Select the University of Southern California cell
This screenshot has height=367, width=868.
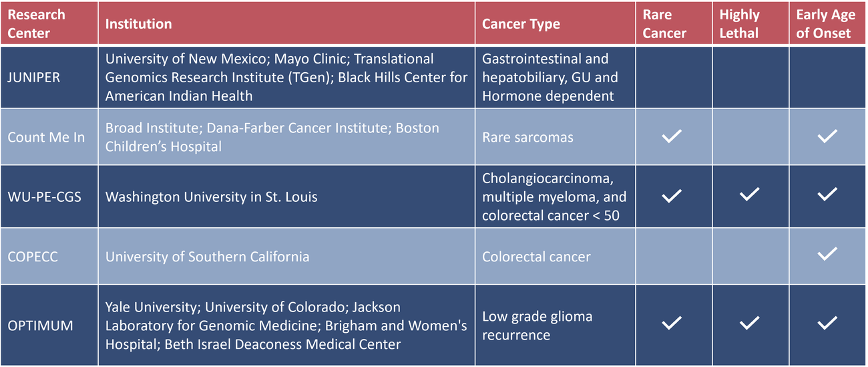(207, 257)
